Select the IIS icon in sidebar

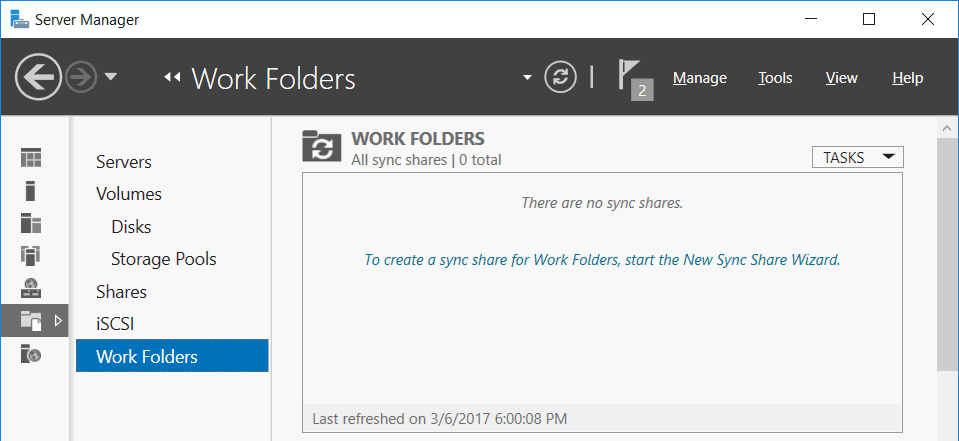pos(31,354)
